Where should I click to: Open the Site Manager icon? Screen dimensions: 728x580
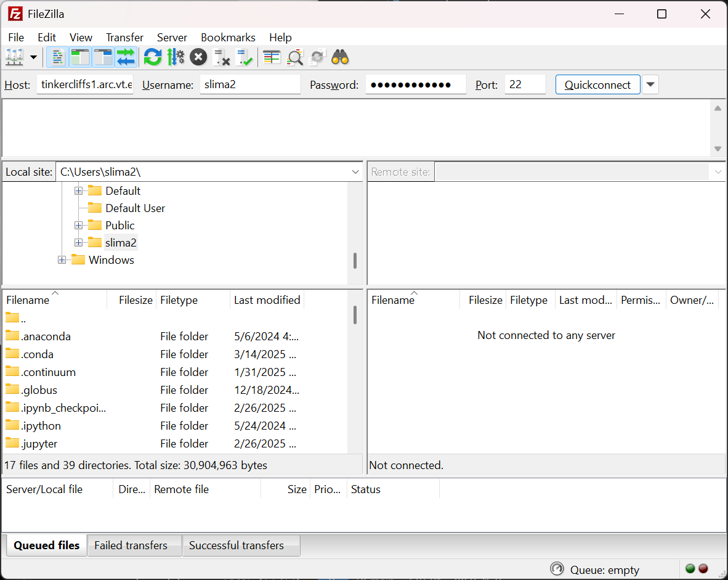click(x=14, y=57)
